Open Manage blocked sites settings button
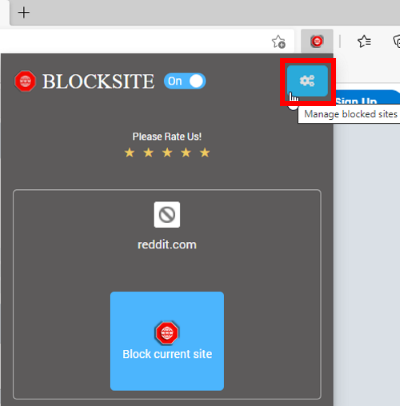The height and width of the screenshot is (406, 400). click(307, 81)
